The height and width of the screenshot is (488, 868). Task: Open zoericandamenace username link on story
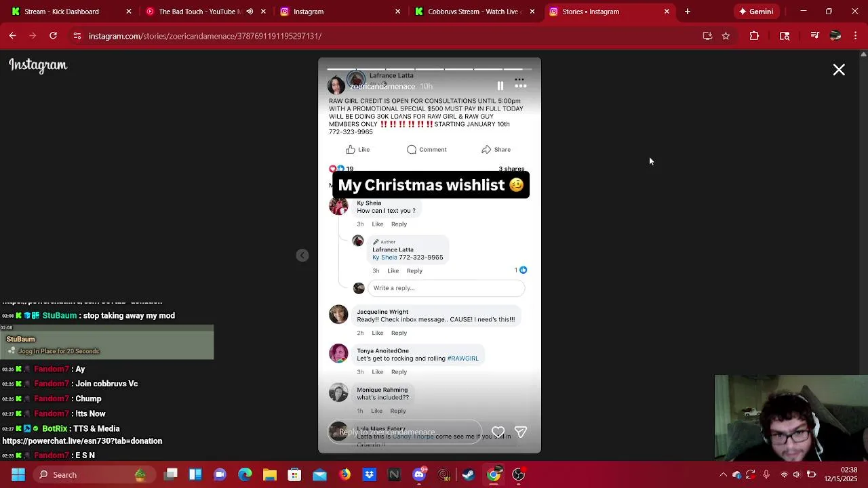tap(382, 86)
